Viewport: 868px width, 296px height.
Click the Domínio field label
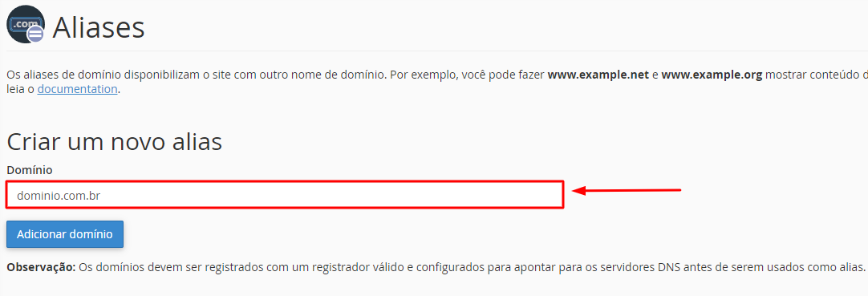[30, 170]
